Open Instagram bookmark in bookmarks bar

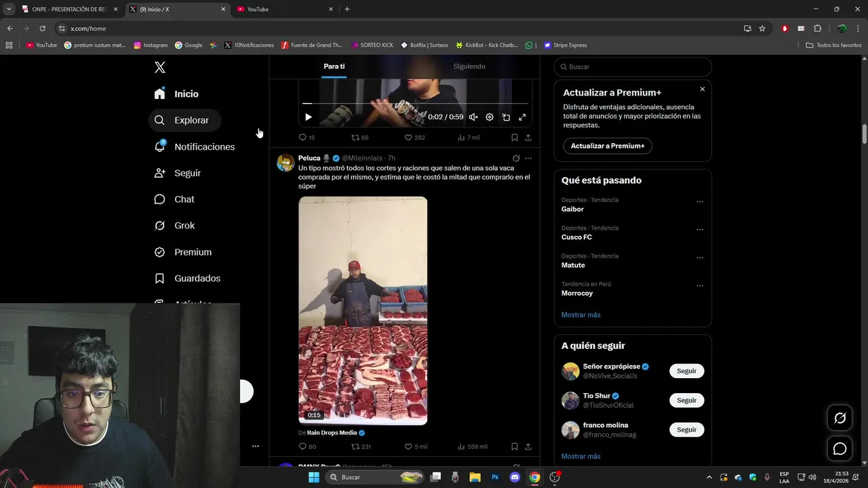pos(151,45)
